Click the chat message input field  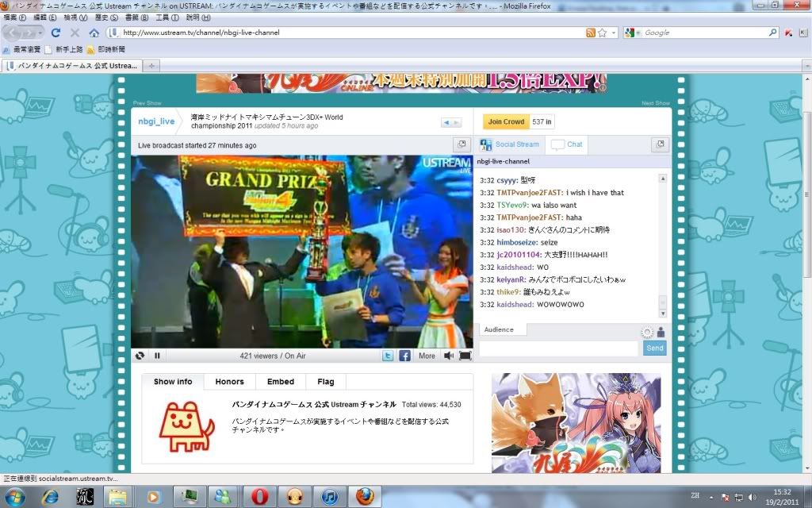[559, 348]
